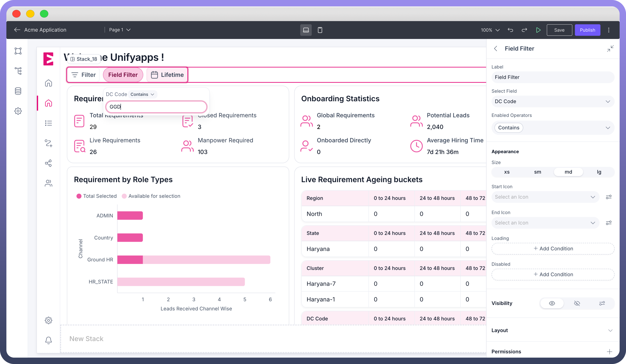
Task: Click the redo arrow in top toolbar
Action: pyautogui.click(x=524, y=30)
